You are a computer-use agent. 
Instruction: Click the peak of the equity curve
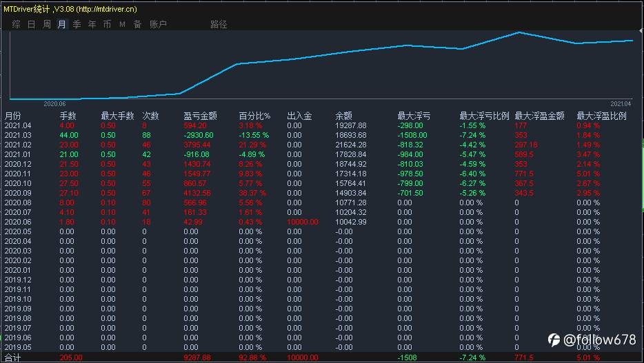pyautogui.click(x=519, y=32)
